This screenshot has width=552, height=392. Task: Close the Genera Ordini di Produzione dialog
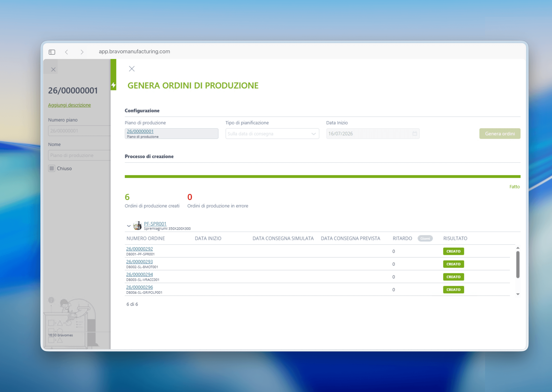click(x=132, y=69)
